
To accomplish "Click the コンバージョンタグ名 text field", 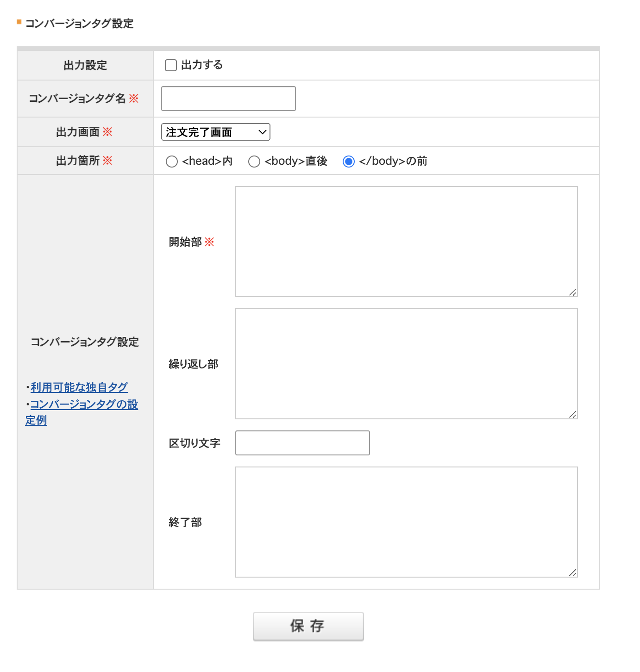I will coord(228,99).
